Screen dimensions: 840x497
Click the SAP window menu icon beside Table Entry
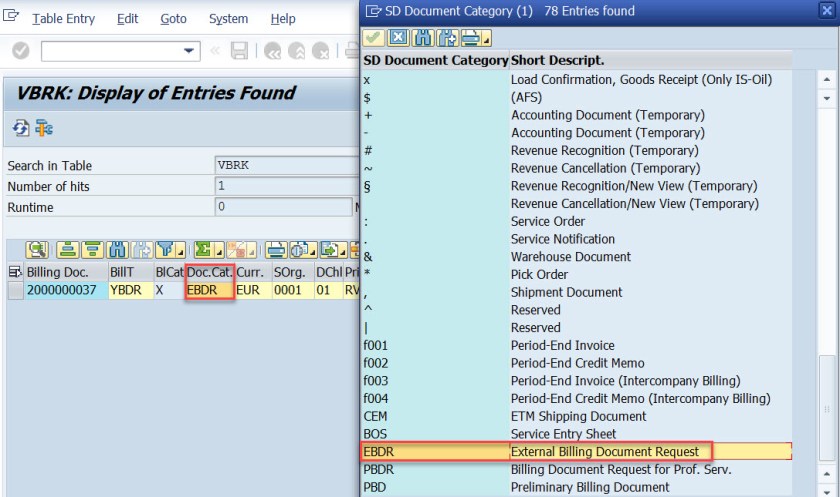coord(11,16)
